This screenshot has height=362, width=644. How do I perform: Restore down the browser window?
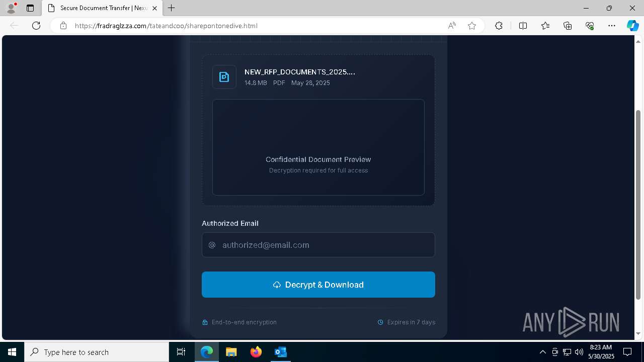click(609, 8)
